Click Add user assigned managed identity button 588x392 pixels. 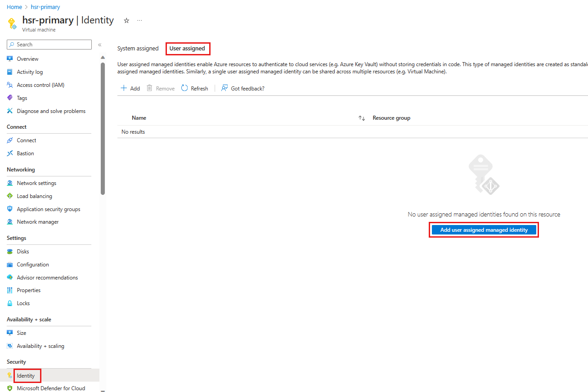(484, 230)
